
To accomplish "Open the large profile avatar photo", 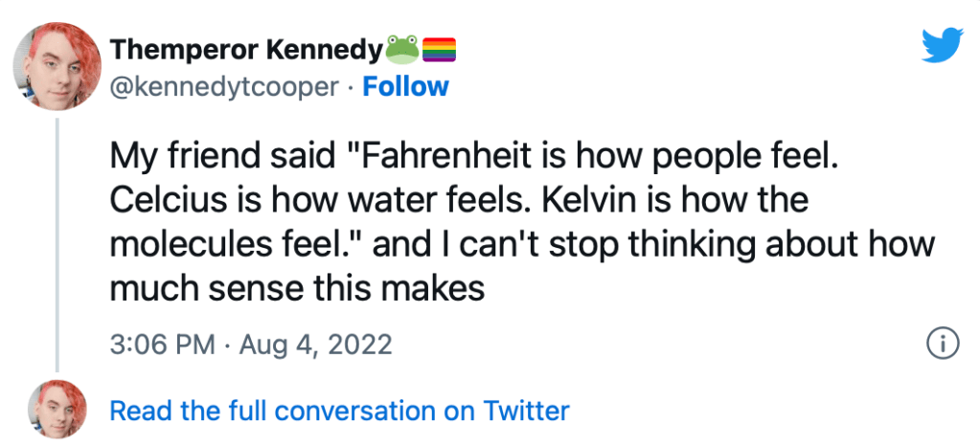I will [x=57, y=64].
